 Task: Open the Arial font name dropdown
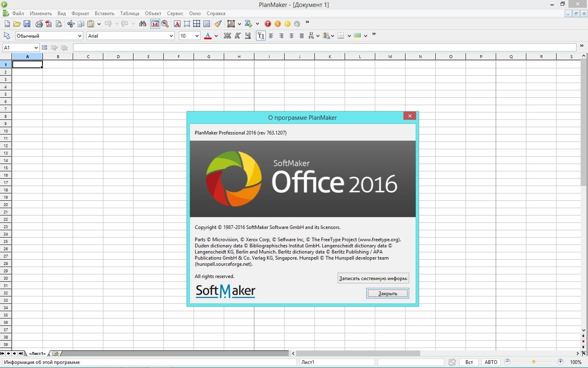(x=171, y=36)
